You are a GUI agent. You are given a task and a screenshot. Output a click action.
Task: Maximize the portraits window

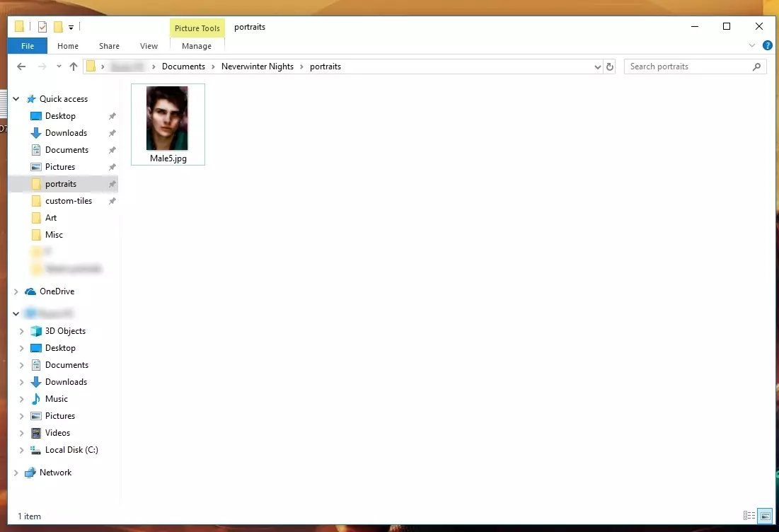(727, 26)
